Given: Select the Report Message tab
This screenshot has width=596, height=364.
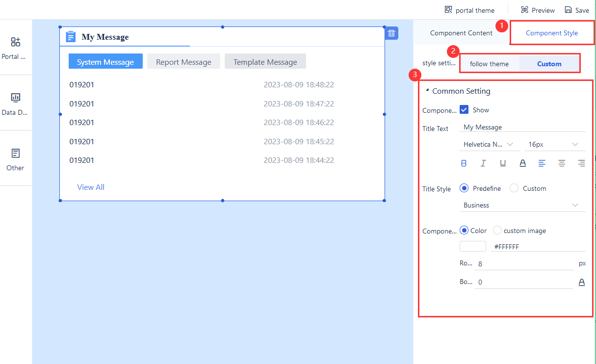Looking at the screenshot, I should [183, 61].
